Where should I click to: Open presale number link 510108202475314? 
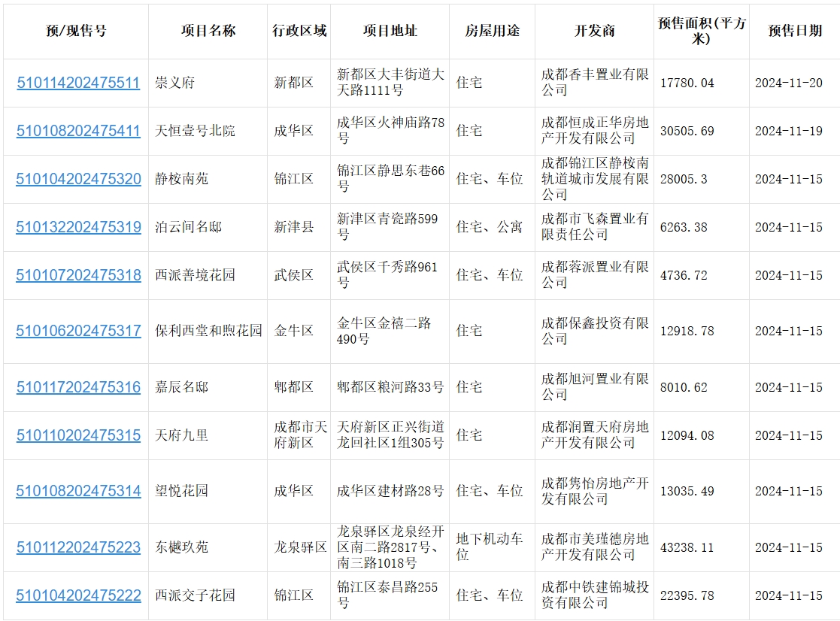[78, 492]
